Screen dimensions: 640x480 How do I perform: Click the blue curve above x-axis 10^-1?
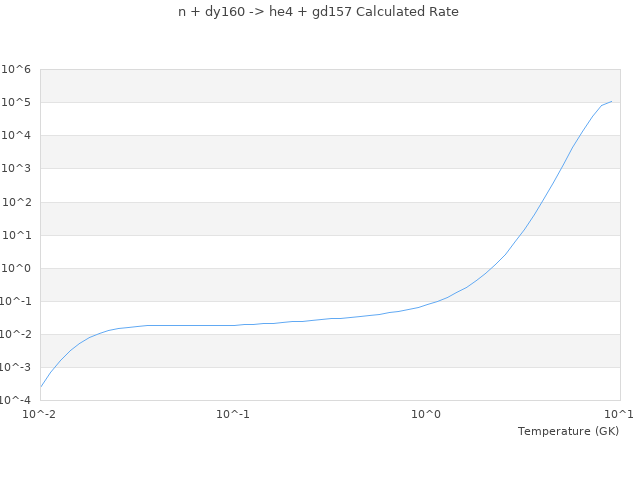point(233,325)
